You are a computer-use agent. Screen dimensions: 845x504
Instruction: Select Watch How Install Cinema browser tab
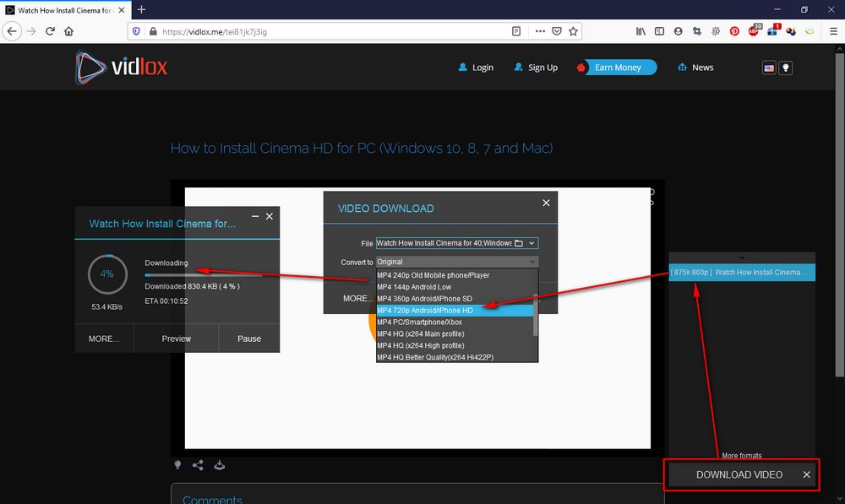point(65,9)
